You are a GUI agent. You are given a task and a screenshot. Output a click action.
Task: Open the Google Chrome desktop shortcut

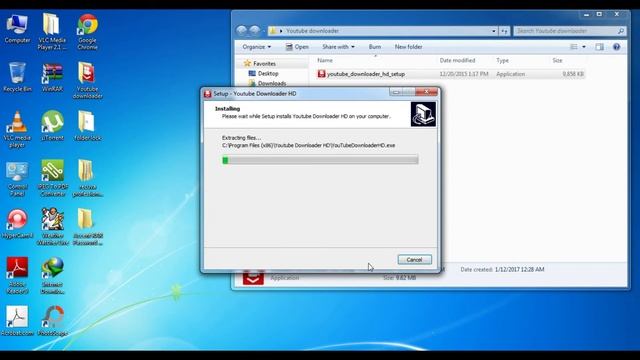click(87, 32)
